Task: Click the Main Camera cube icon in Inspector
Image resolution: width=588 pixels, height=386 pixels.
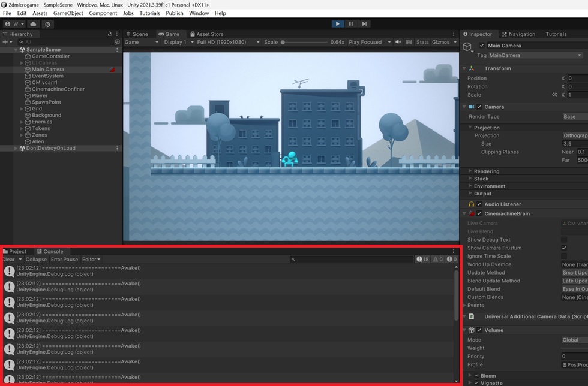Action: [467, 47]
